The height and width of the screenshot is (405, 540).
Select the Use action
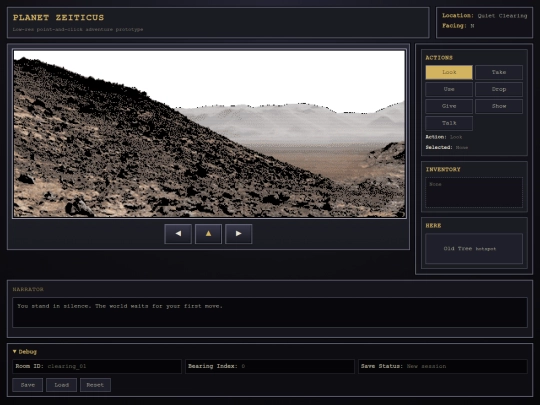(449, 89)
